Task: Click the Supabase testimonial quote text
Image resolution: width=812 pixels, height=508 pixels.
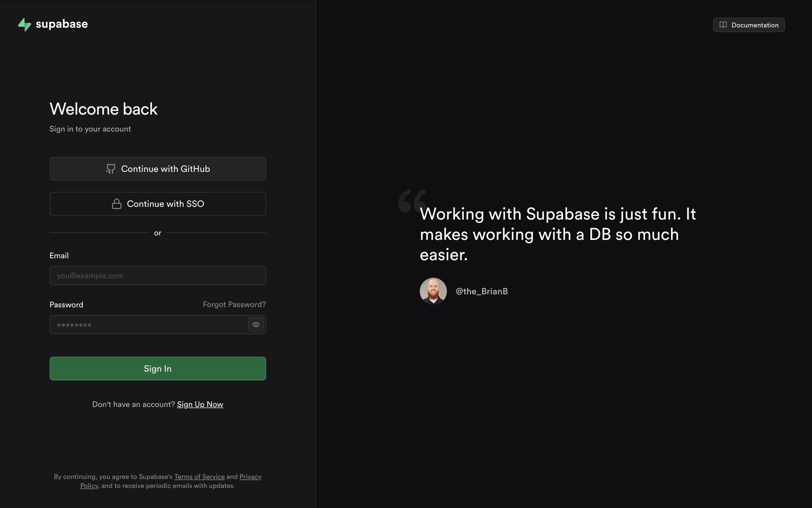Action: (x=558, y=234)
